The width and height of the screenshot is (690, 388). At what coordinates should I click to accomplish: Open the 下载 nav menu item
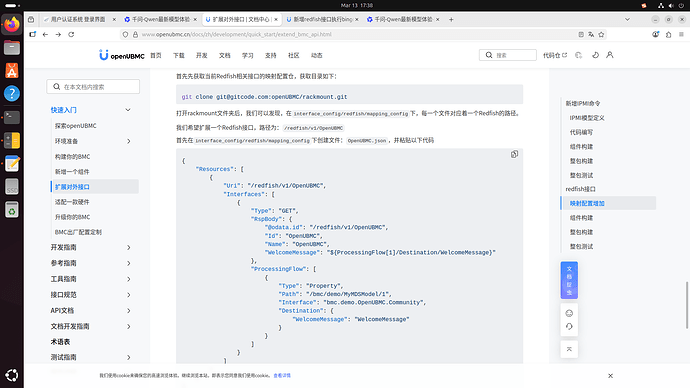(179, 55)
